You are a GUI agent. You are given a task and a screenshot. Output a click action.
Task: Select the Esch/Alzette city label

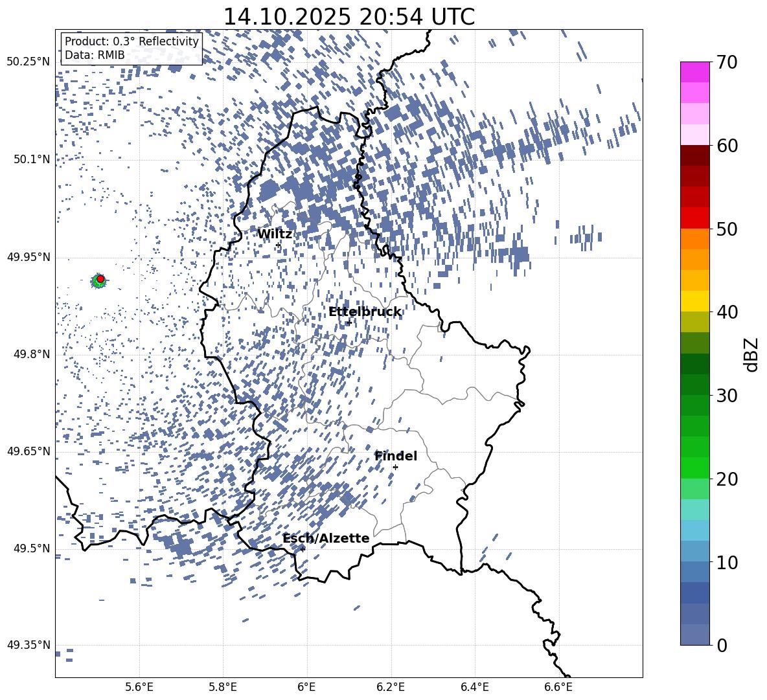(x=326, y=538)
